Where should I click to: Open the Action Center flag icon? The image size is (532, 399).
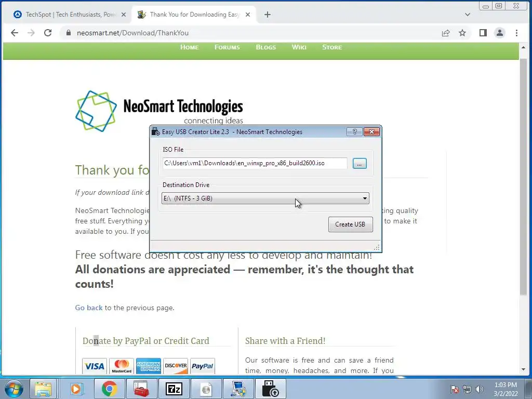coord(454,390)
